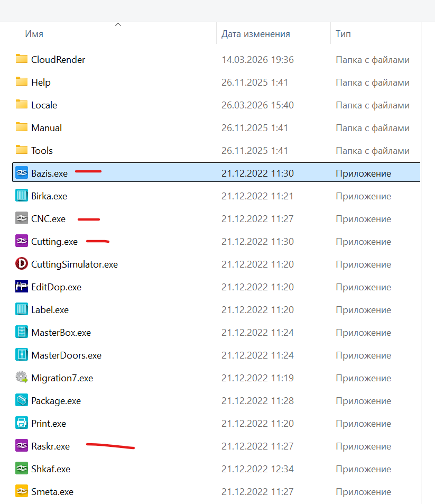
Task: Click the gray CNC.exe icon
Action: (22, 218)
